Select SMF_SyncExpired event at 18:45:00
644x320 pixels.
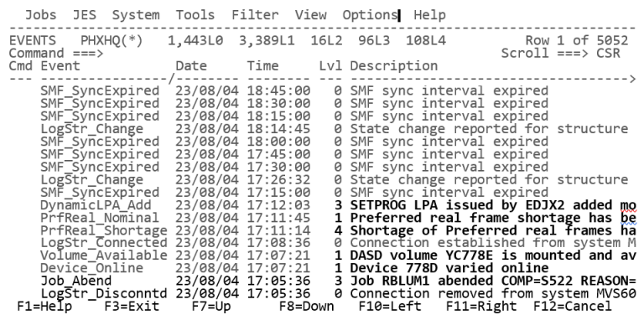(100, 91)
